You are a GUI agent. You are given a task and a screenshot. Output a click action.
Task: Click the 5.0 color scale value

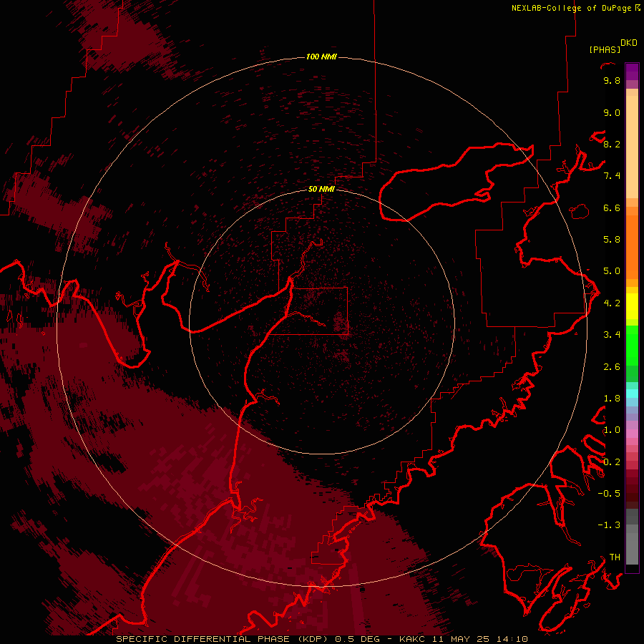coord(612,271)
